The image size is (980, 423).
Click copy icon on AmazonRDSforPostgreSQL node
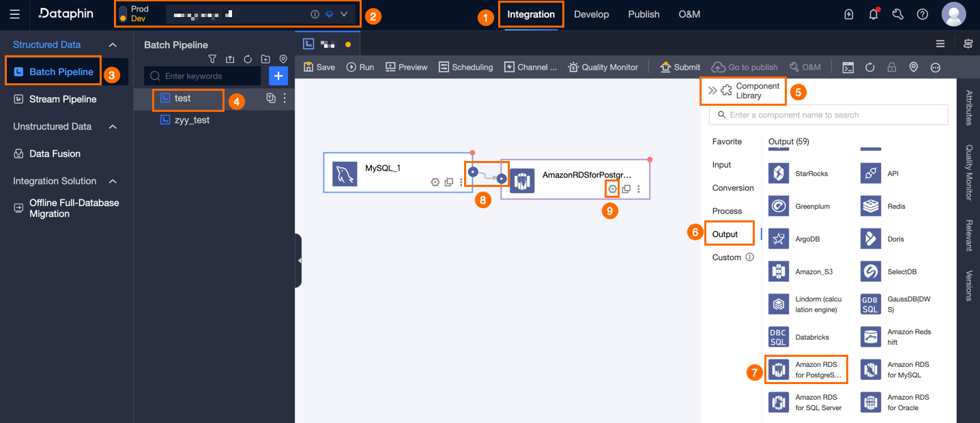pos(626,189)
